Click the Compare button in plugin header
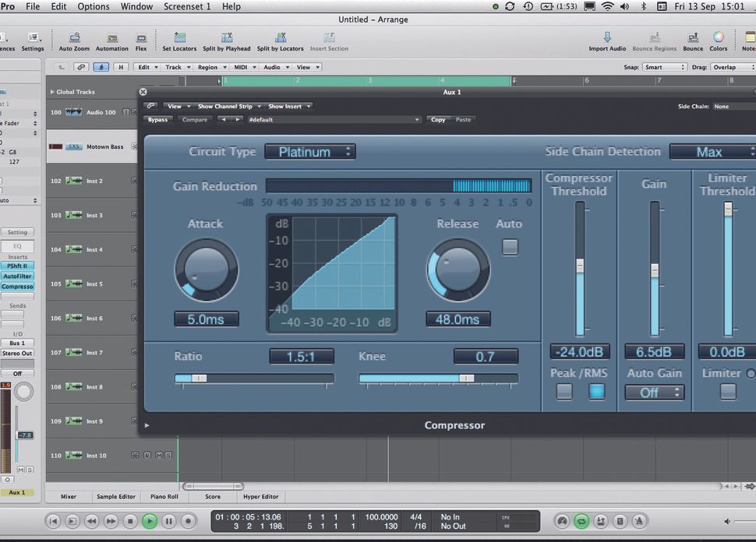 (x=195, y=119)
